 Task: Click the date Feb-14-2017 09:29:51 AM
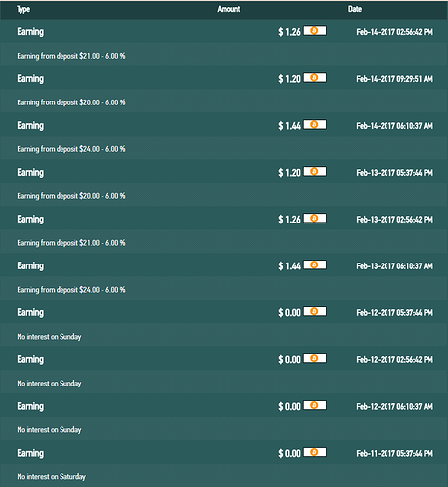point(394,79)
